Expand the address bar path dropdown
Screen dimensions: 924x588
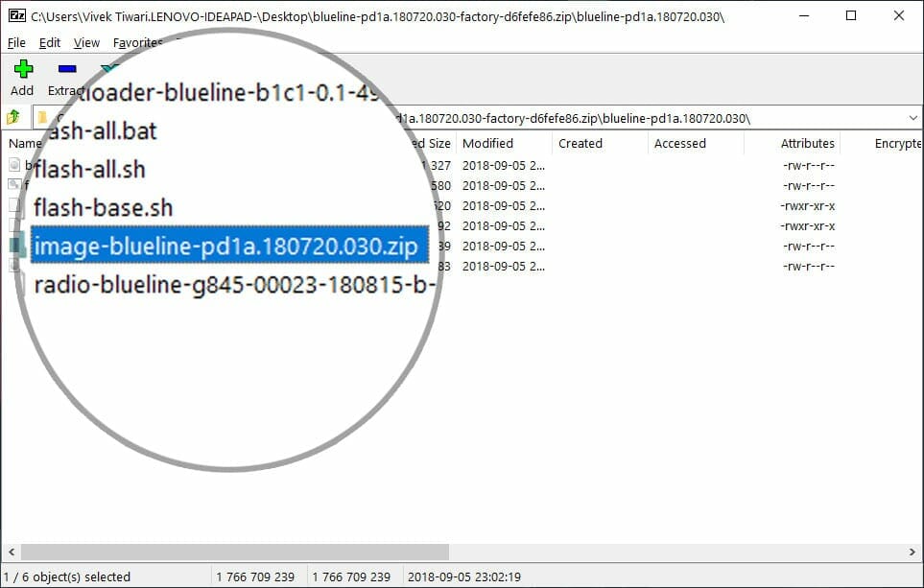point(912,118)
